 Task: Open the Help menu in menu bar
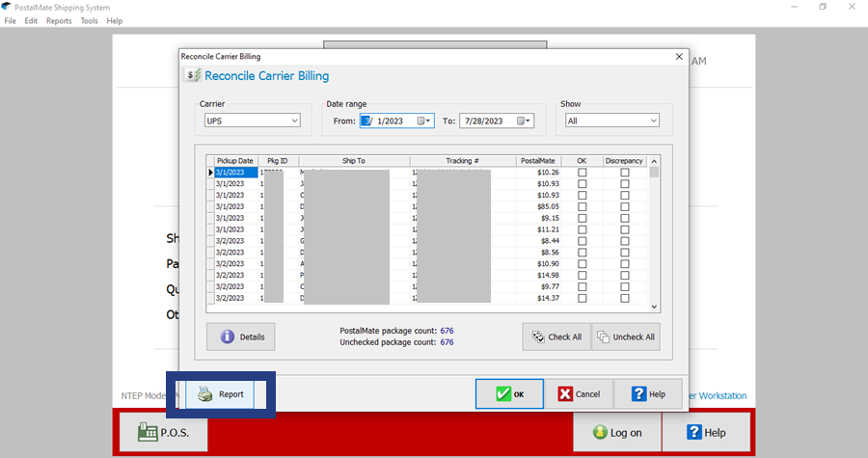coord(115,20)
